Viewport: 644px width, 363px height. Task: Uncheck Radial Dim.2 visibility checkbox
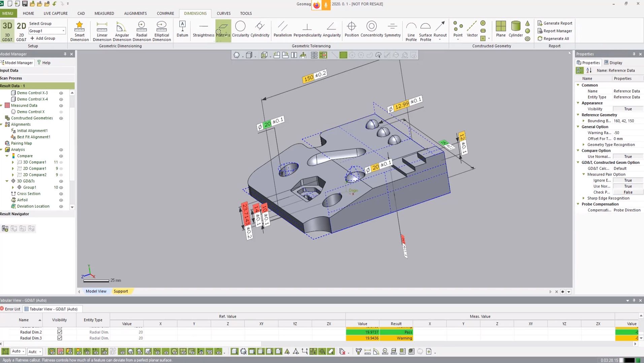click(x=60, y=332)
